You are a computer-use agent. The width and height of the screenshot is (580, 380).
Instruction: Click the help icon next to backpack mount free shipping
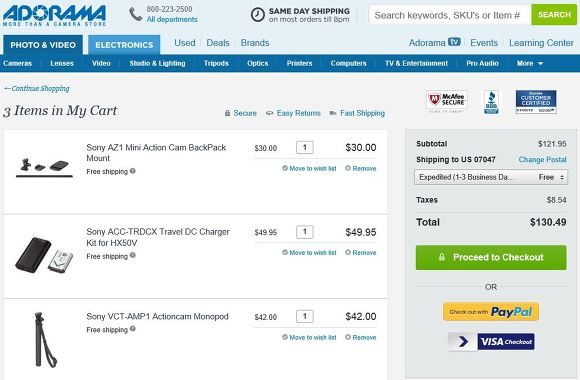tap(133, 171)
